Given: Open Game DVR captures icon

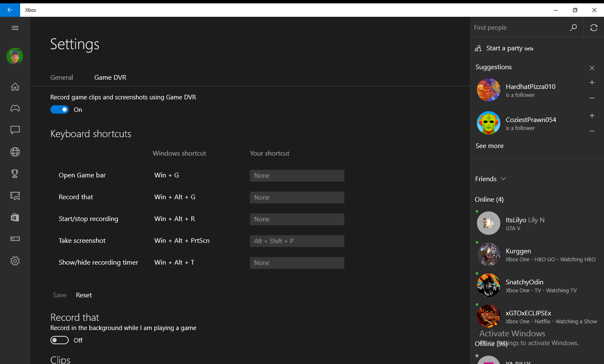Looking at the screenshot, I should point(15,195).
